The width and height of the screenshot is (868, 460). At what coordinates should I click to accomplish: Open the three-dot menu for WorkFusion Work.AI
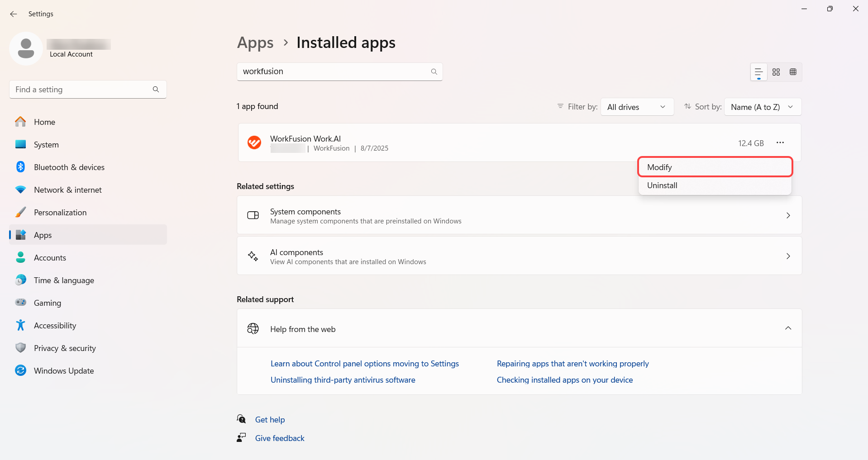(x=780, y=142)
